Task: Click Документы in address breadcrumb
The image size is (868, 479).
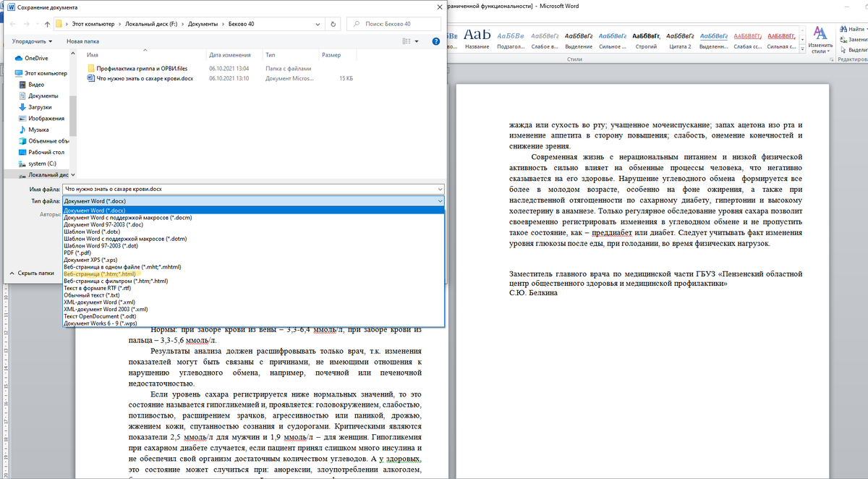Action: point(205,24)
